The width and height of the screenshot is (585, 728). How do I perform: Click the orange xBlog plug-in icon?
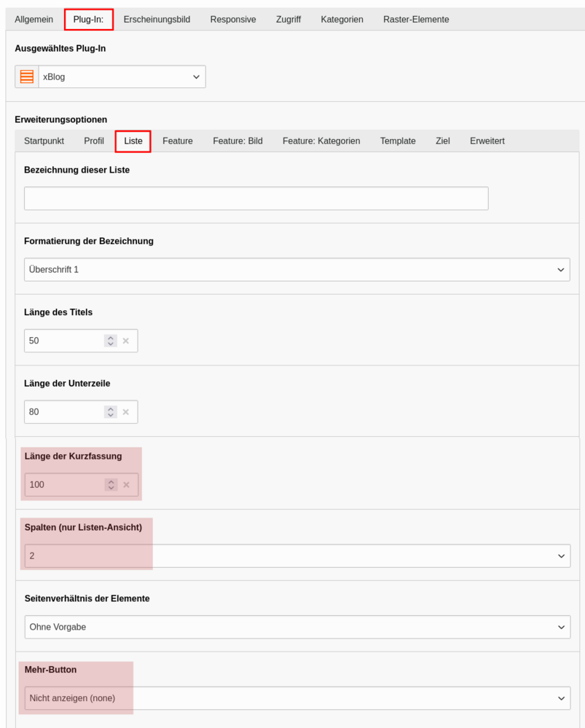tap(27, 76)
